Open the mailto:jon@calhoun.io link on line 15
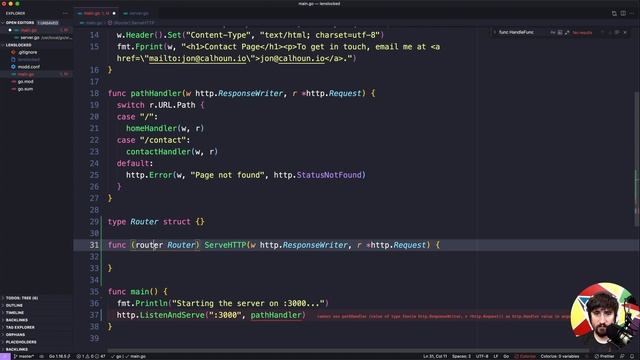The image size is (640, 360). (198, 58)
